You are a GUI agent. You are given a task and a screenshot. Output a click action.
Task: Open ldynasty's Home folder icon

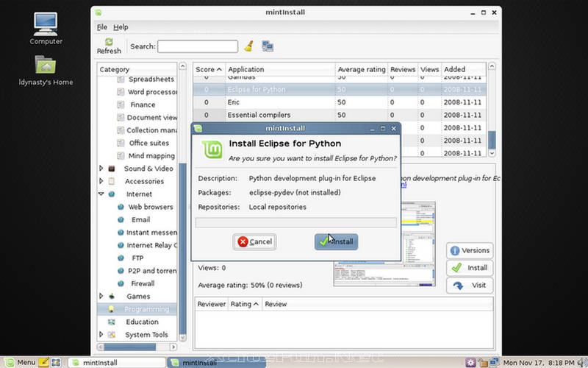[46, 70]
